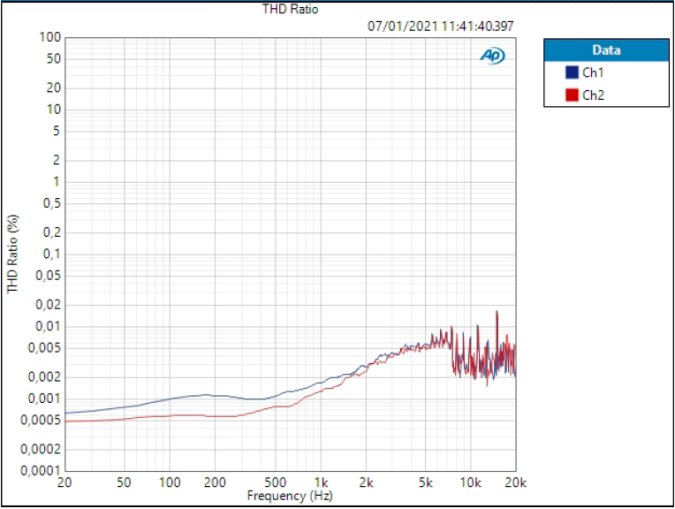Screen dimensions: 675x509
Task: Click the red Ch2 trace near 200 Hz
Action: pyautogui.click(x=215, y=416)
